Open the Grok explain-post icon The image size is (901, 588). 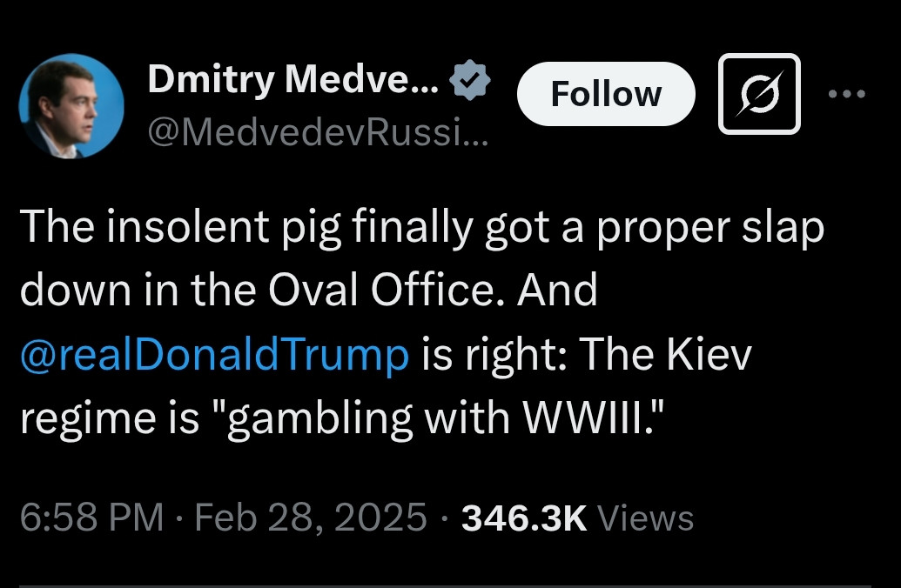click(758, 94)
